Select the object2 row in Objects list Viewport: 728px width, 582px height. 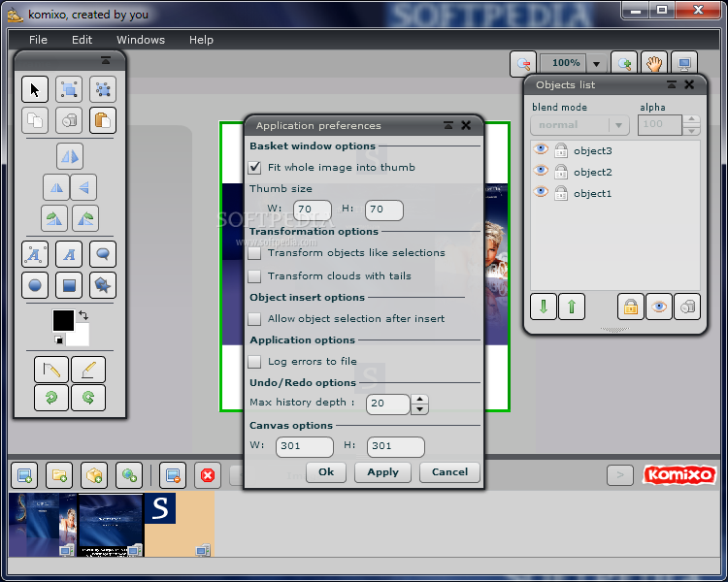(615, 172)
